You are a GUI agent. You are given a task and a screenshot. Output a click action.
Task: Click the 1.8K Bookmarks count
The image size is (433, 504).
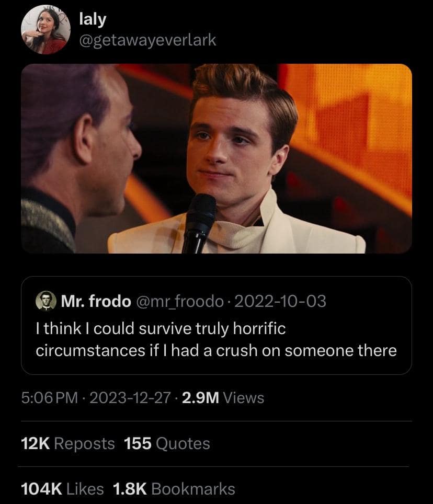[174, 489]
